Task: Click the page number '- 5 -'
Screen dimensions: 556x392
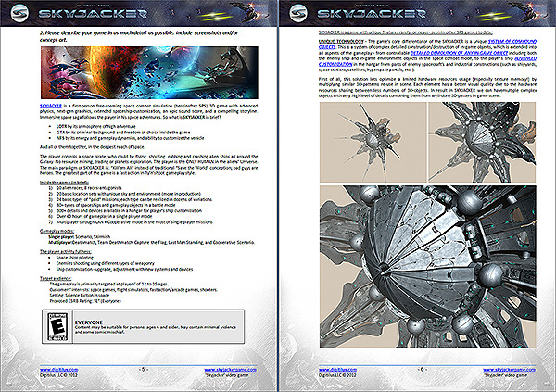Action: (x=144, y=370)
